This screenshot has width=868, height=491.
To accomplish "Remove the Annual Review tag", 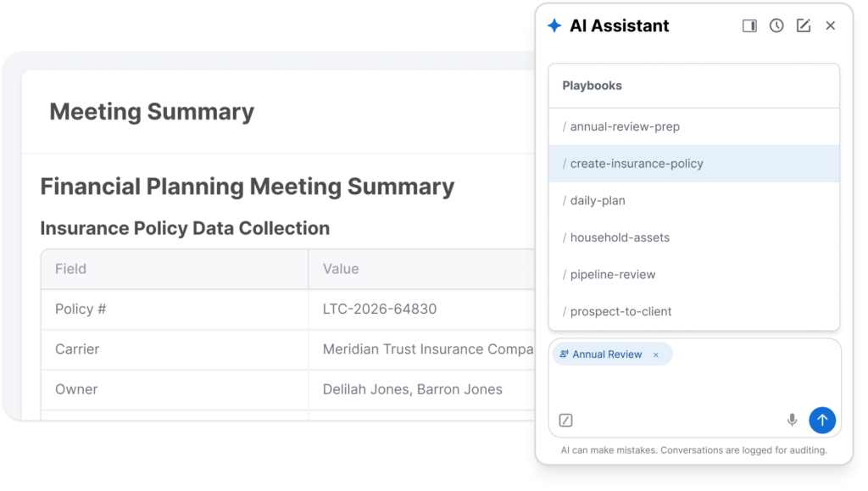I will coord(656,354).
